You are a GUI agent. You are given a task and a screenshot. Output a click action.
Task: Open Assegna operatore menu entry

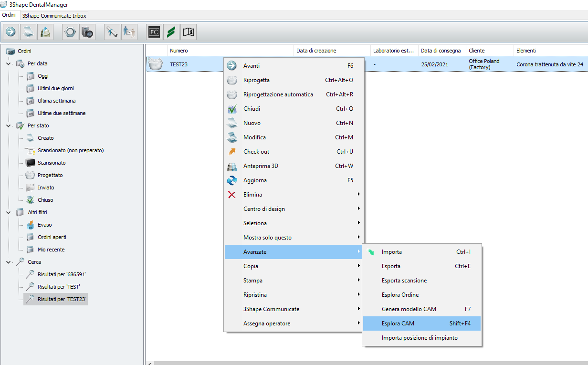(294, 323)
